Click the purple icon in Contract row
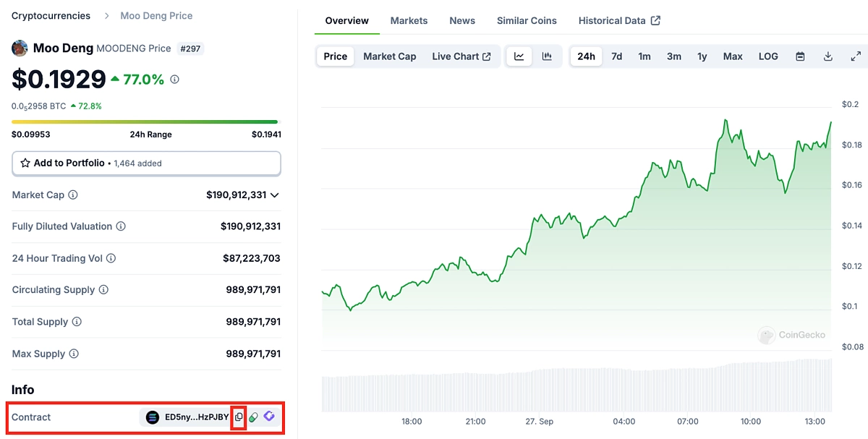 pyautogui.click(x=269, y=417)
